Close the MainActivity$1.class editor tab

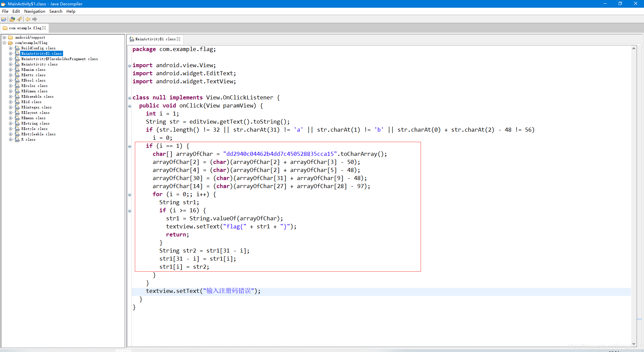pos(178,39)
